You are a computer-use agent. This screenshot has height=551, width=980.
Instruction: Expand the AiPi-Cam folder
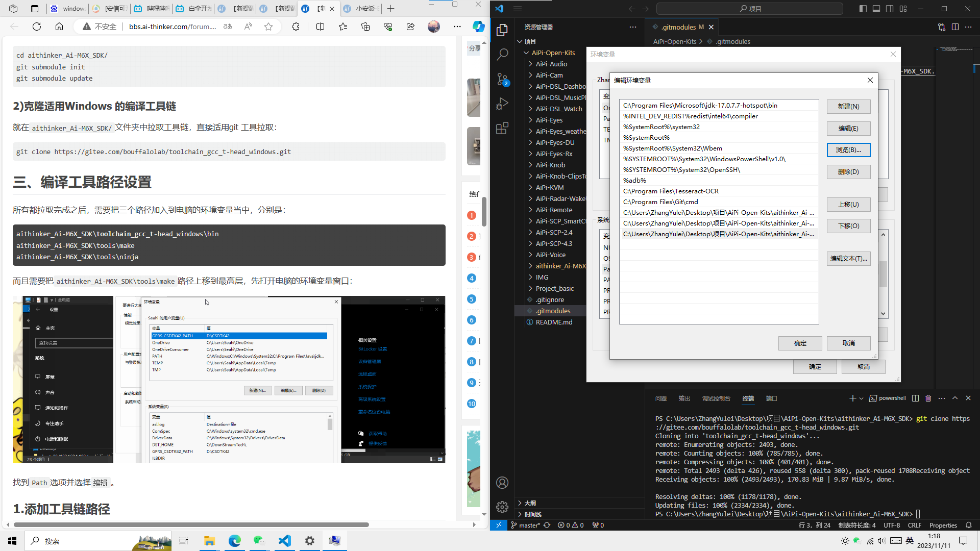tap(549, 75)
